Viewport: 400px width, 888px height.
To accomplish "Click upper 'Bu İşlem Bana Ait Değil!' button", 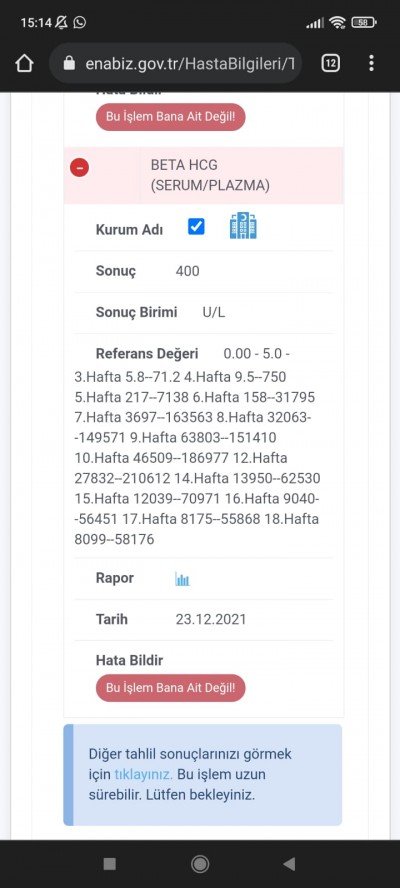I will 171,117.
